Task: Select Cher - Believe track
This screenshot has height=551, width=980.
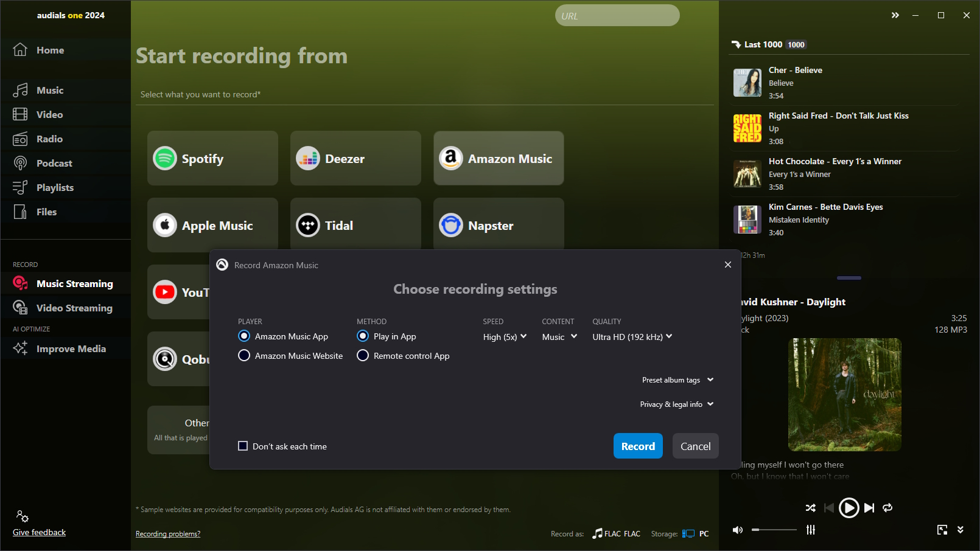Action: coord(845,83)
